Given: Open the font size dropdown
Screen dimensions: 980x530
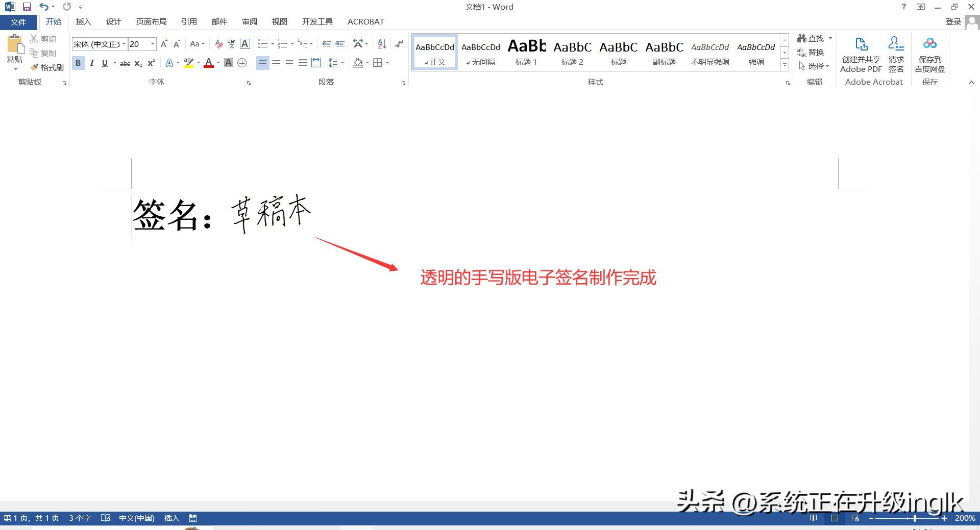Looking at the screenshot, I should click(x=152, y=44).
